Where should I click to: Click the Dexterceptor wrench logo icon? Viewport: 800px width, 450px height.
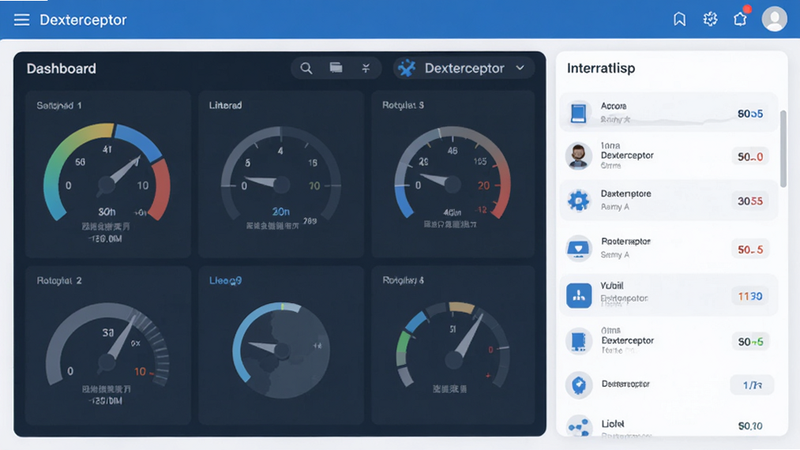(407, 68)
